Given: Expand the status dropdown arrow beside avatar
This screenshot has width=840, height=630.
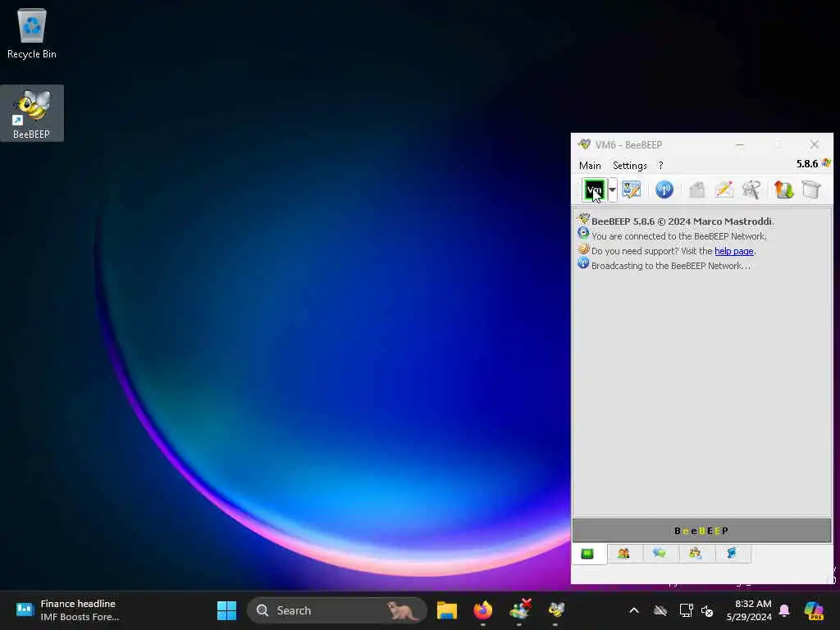Looking at the screenshot, I should click(612, 189).
